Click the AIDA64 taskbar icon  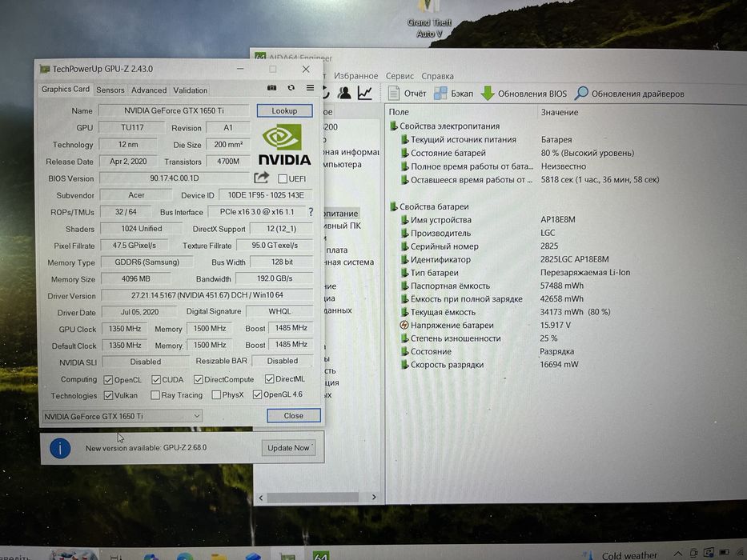coord(320,555)
